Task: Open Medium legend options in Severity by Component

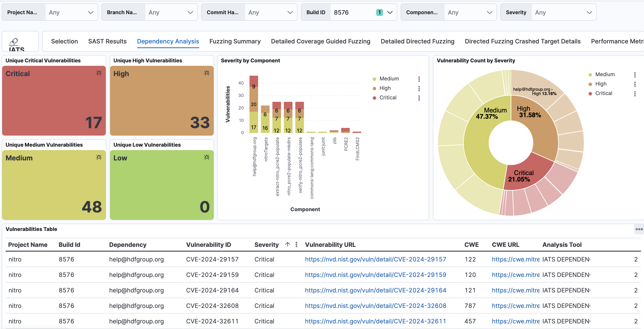Action: pos(419,79)
